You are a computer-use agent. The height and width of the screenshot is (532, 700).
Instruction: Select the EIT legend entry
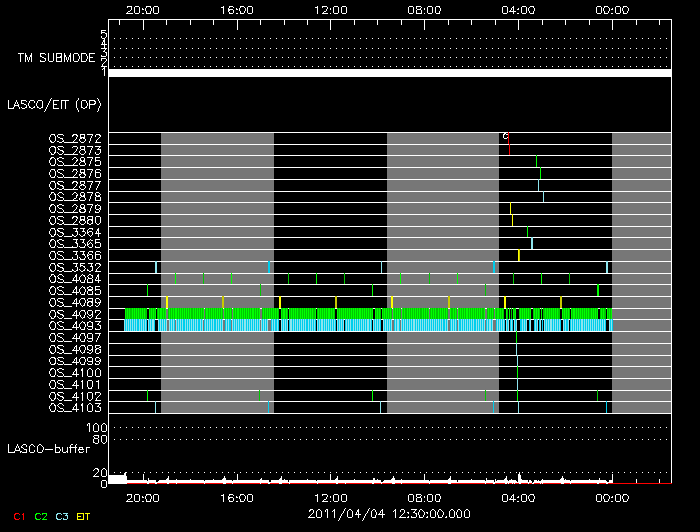pos(84,515)
